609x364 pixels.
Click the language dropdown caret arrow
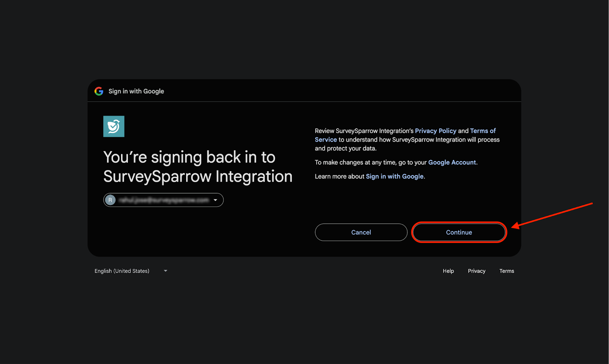[x=166, y=271]
